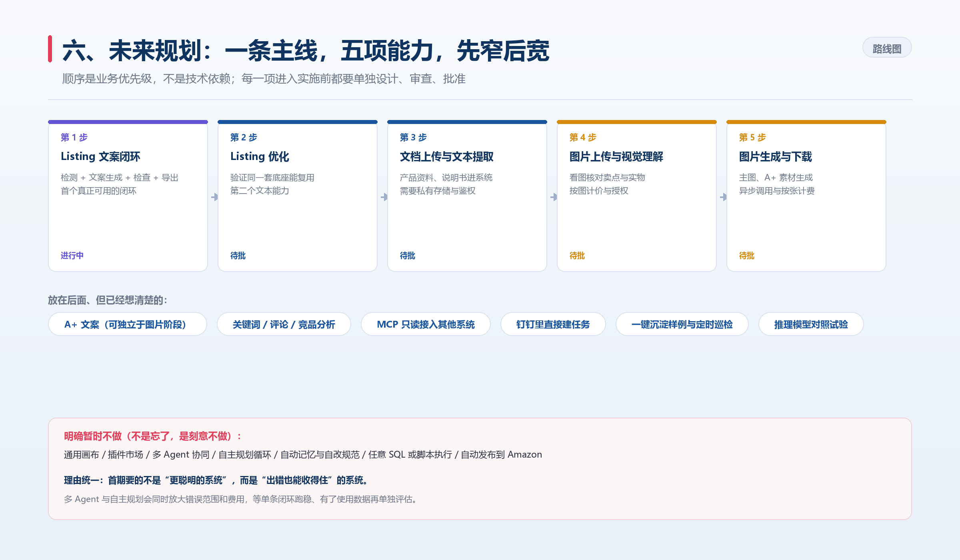This screenshot has height=560, width=960.
Task: Click the 第 1 步 label
Action: [74, 137]
